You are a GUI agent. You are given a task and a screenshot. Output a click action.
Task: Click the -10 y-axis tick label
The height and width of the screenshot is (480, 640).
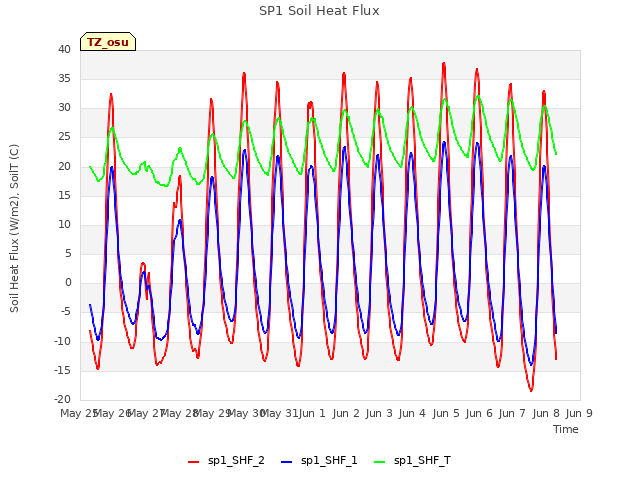click(x=63, y=341)
